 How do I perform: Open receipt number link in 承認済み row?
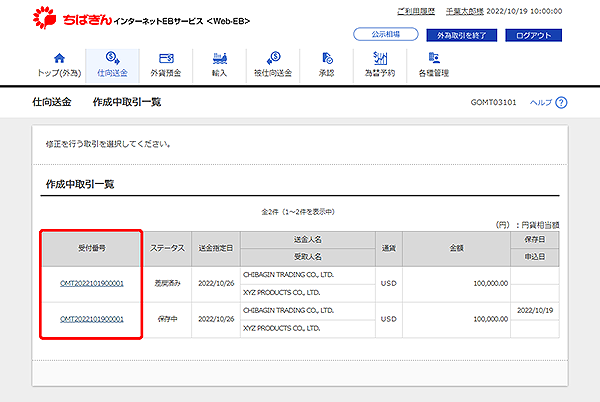92,283
